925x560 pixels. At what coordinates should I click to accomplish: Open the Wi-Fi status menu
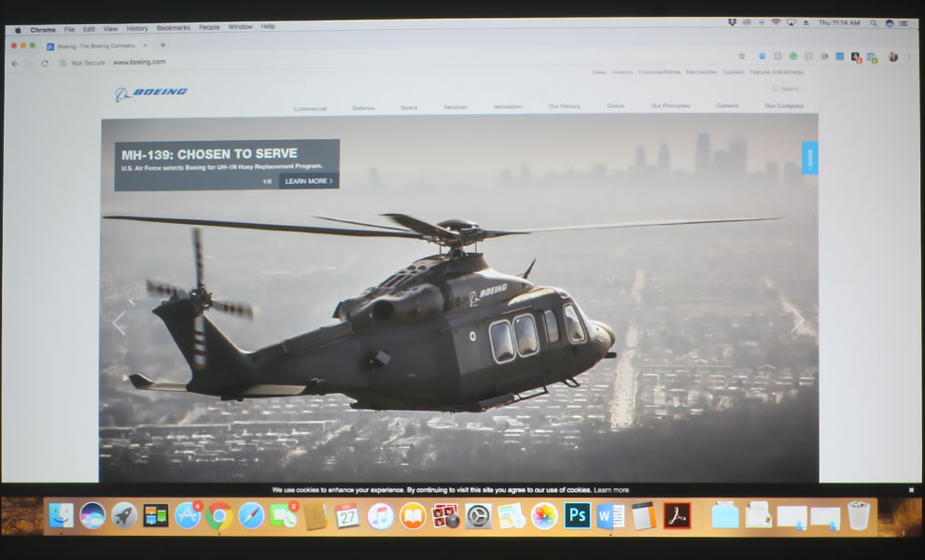776,22
